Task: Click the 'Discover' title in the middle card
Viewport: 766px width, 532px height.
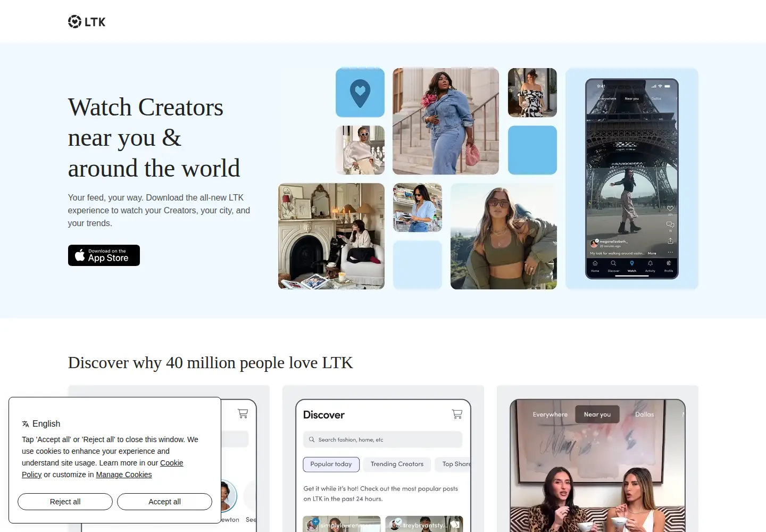Action: click(324, 415)
